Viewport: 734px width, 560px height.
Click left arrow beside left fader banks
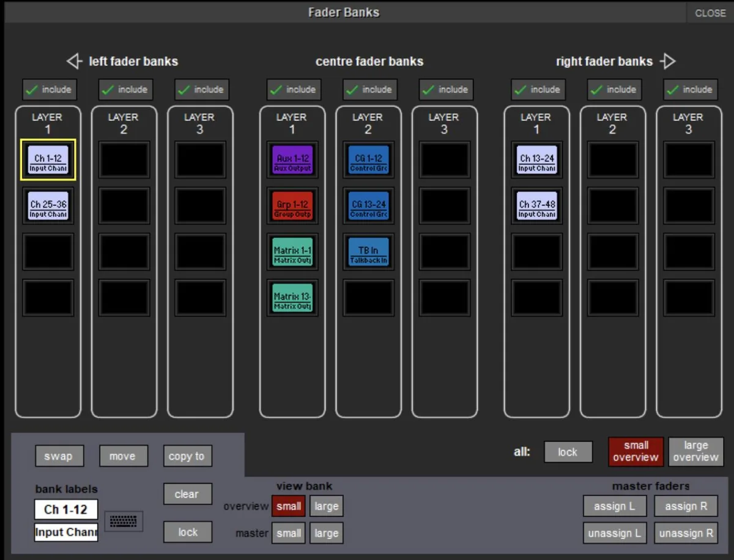pyautogui.click(x=74, y=61)
